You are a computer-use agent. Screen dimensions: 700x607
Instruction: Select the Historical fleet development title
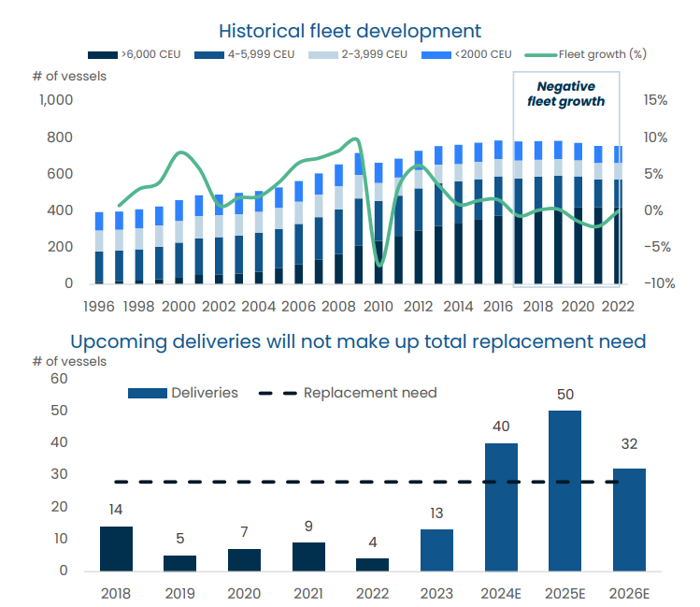(350, 32)
